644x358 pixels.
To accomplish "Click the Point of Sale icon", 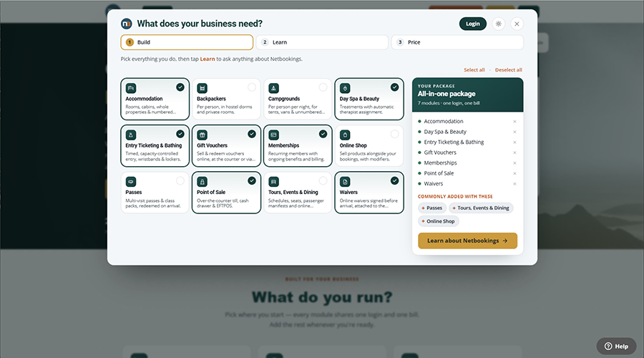I will (x=202, y=182).
